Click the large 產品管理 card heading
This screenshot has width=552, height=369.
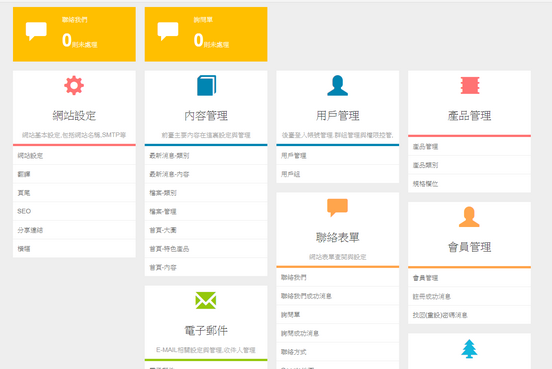(x=469, y=115)
